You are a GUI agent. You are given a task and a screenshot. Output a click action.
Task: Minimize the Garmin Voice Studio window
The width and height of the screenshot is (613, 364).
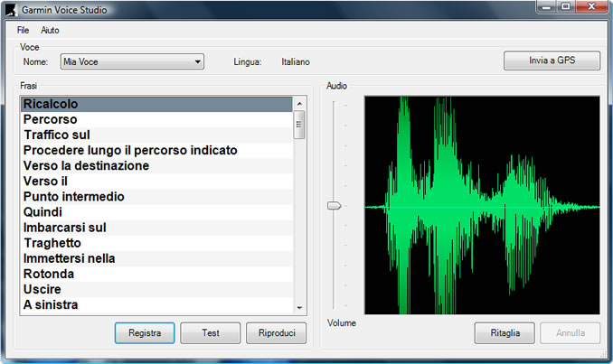[x=546, y=6]
